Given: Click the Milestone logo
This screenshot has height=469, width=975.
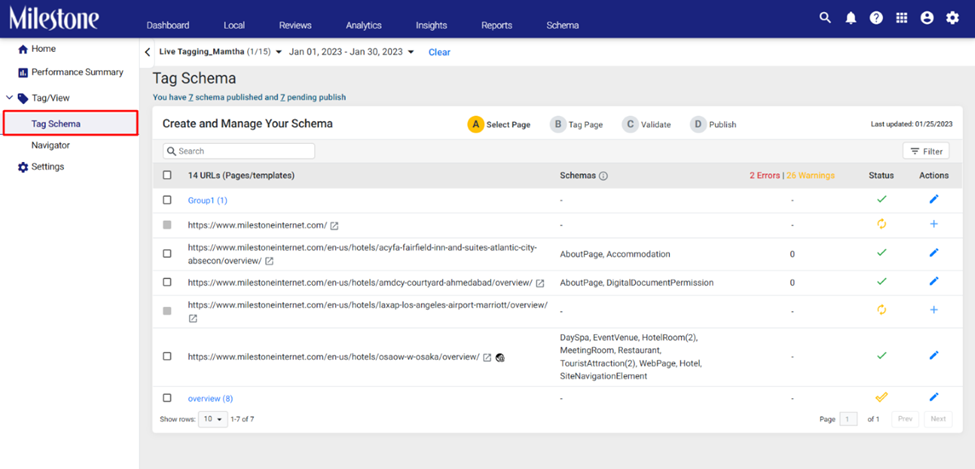Looking at the screenshot, I should pos(54,19).
